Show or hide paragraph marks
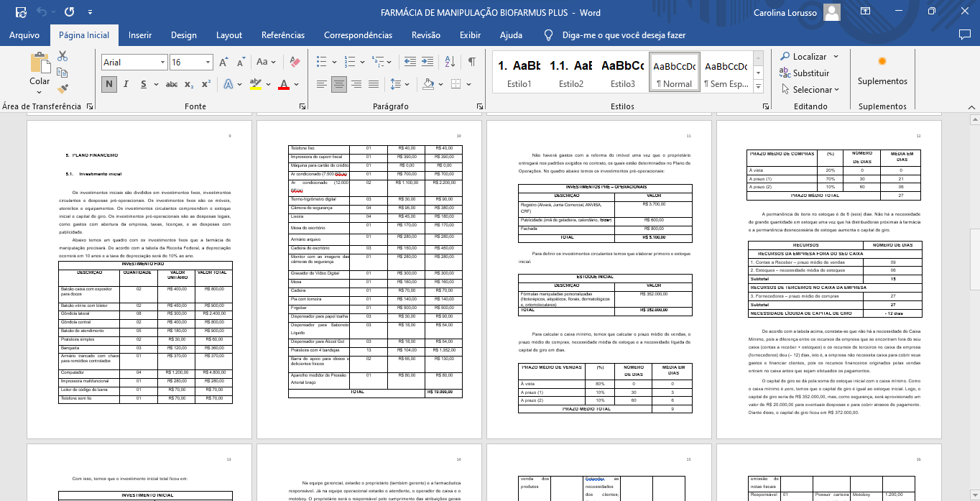The height and width of the screenshot is (501, 980). [x=472, y=63]
